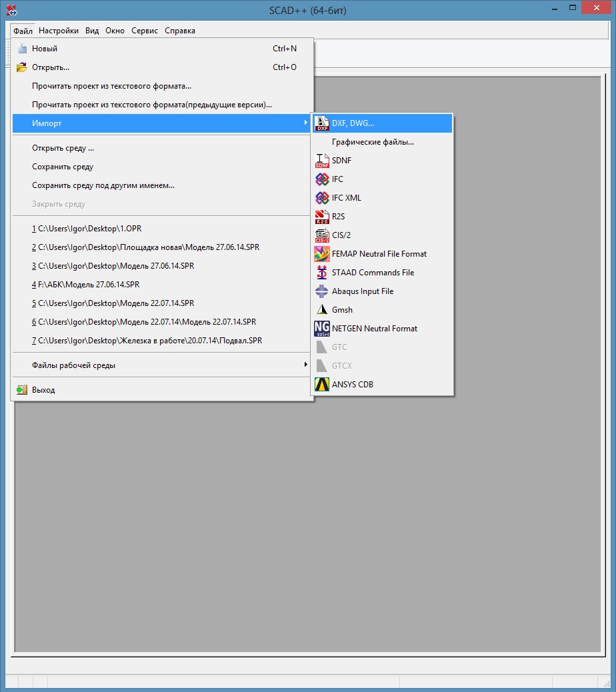Open recent file 1 Desktop\1.OPR

point(163,229)
